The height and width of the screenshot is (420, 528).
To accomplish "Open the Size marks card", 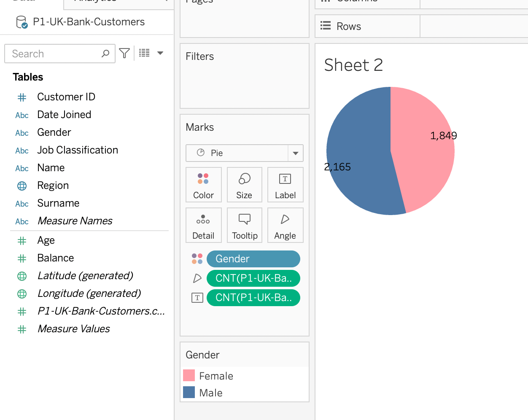I will [x=244, y=185].
